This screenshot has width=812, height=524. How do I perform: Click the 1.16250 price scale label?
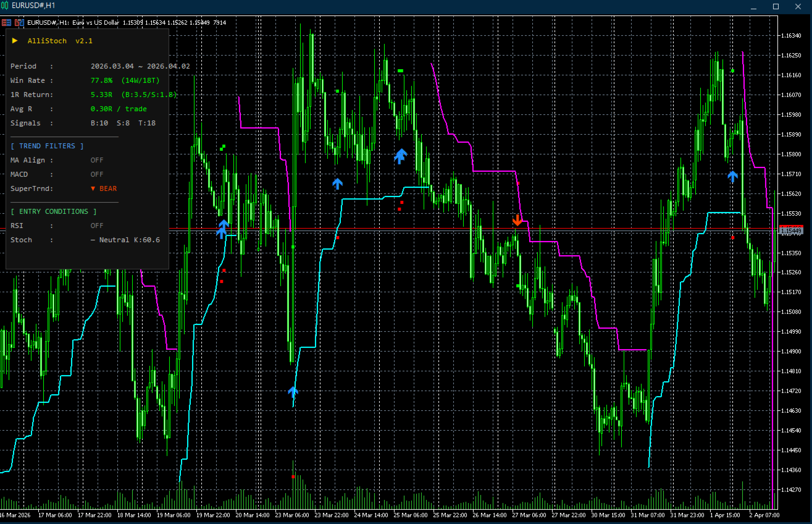[791, 55]
